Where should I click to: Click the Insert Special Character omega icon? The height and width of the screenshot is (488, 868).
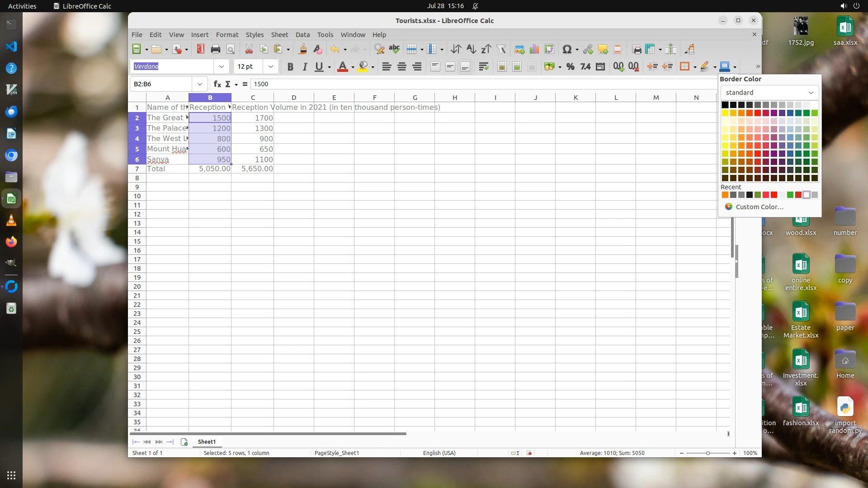pyautogui.click(x=566, y=49)
